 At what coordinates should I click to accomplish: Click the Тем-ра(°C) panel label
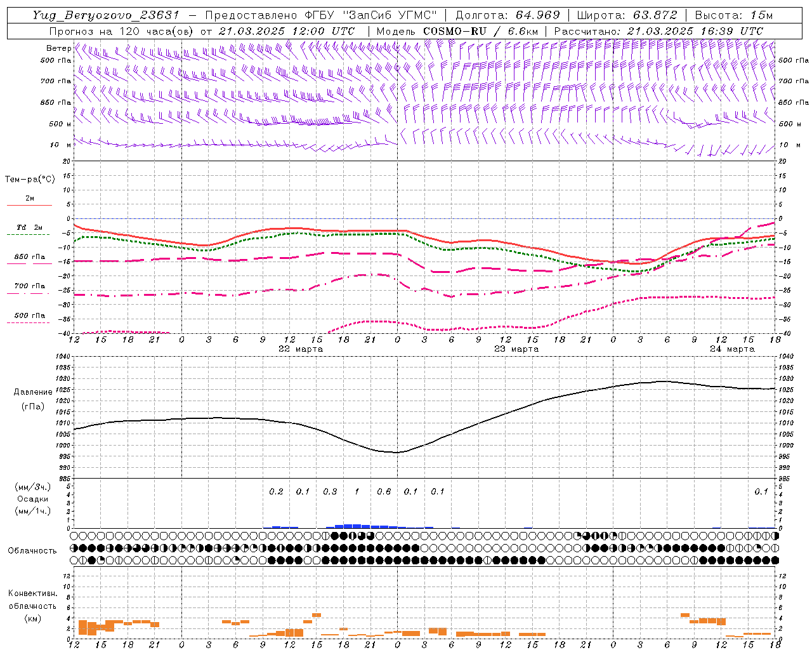[30, 180]
